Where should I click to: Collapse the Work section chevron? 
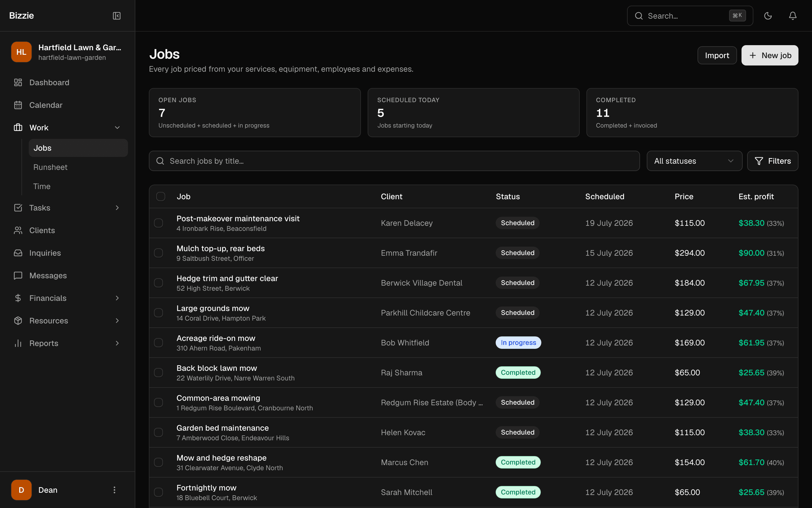click(x=117, y=127)
